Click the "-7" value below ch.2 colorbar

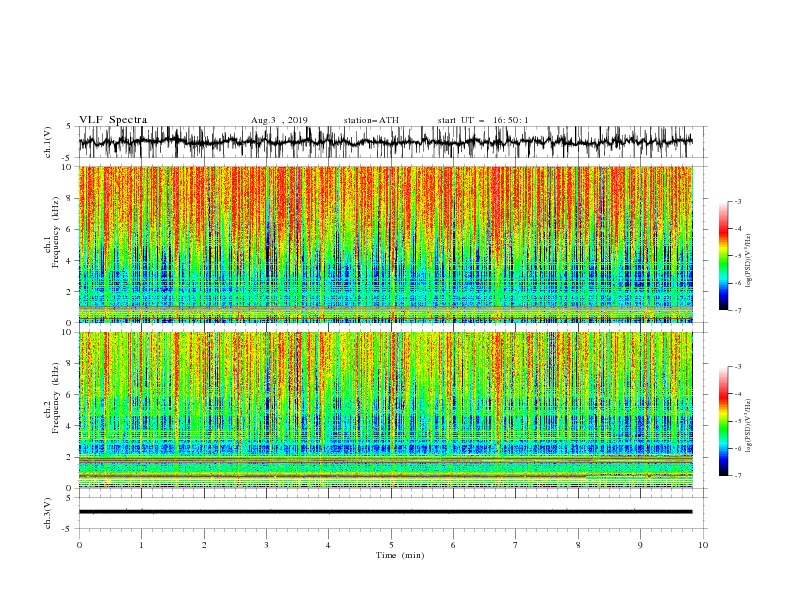737,475
